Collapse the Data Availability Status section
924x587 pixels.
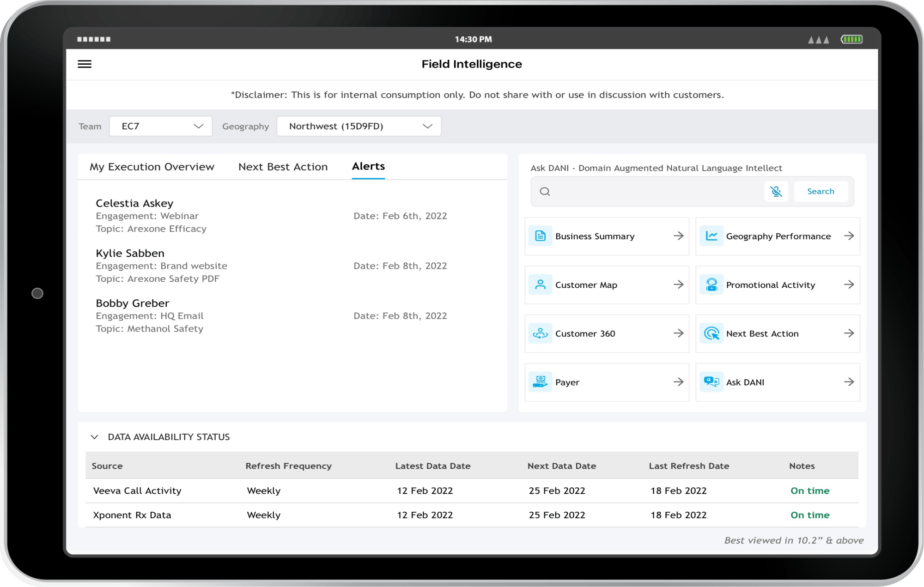click(95, 437)
